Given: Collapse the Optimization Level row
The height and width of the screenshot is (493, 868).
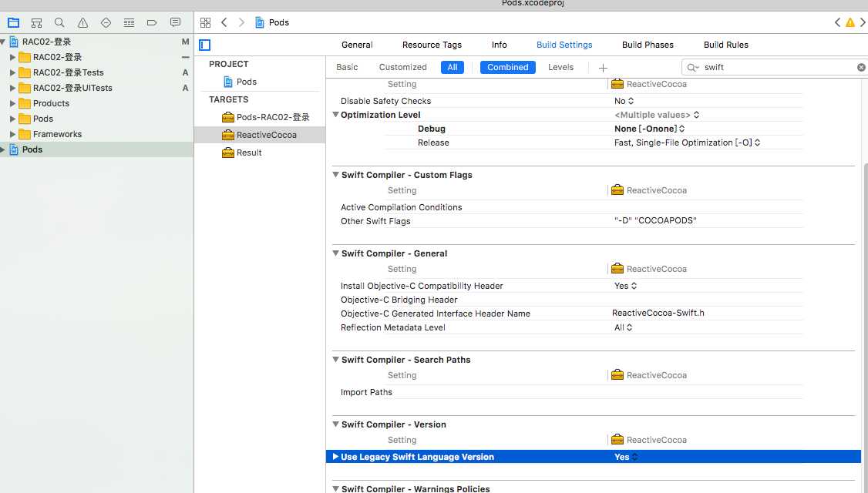Looking at the screenshot, I should 335,115.
